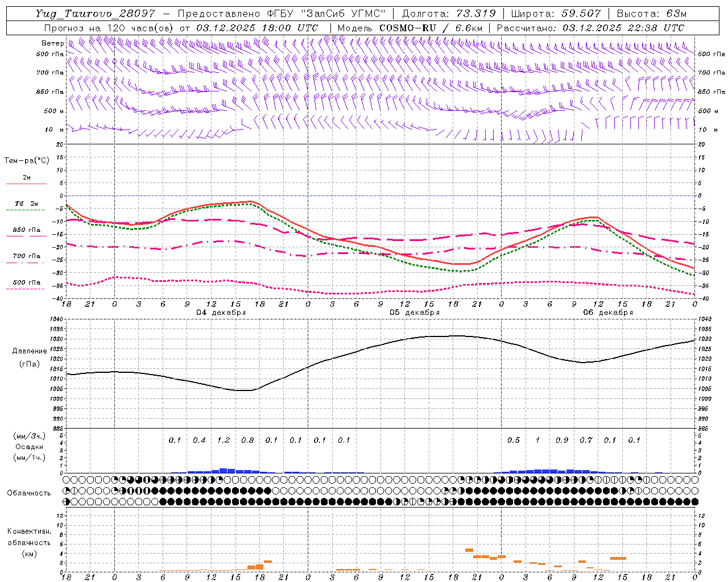Viewport: 728px width, 582px height.
Task: Click the longitude value Долгота: 73.319
Action: point(449,14)
